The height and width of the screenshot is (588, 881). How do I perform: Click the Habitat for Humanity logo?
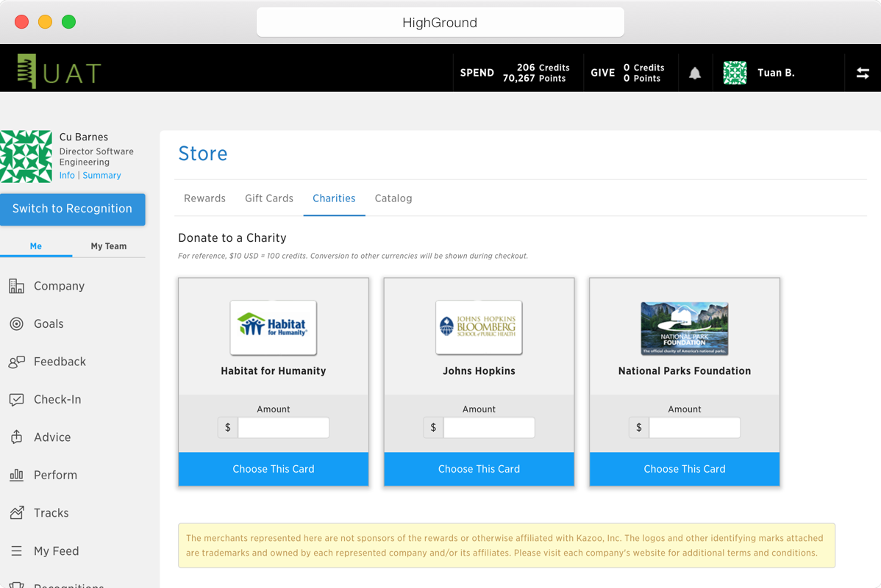(x=274, y=327)
